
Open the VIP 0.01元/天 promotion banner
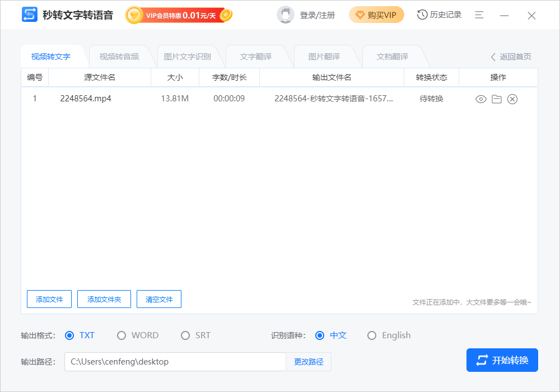tap(179, 15)
